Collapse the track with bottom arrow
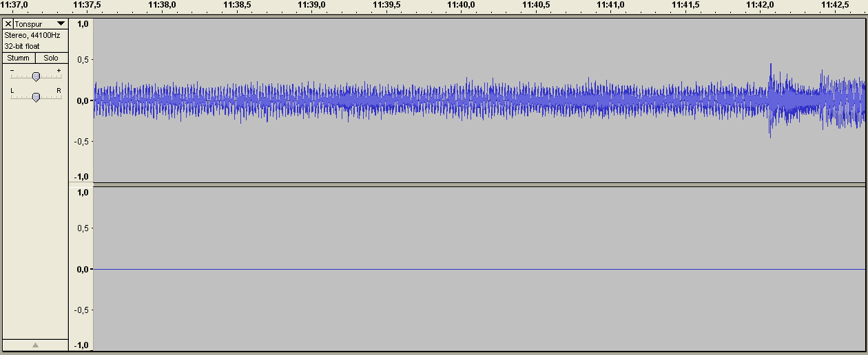The width and height of the screenshot is (868, 355). coord(36,345)
